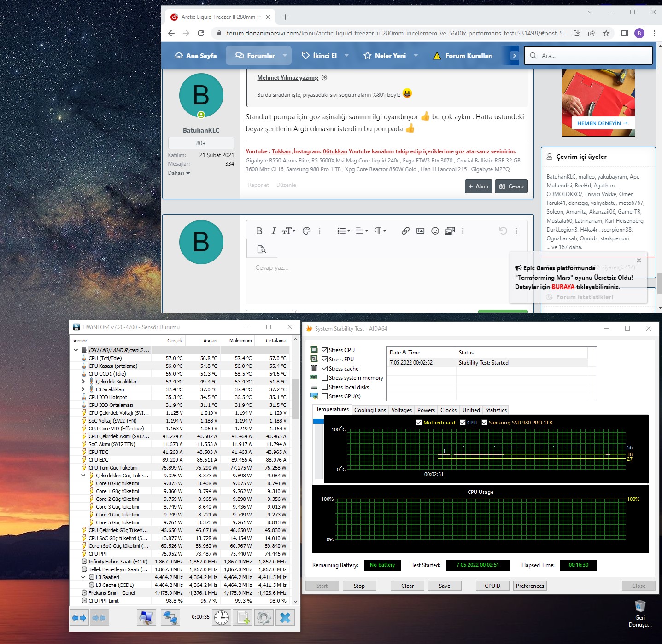Open the list formatting dropdown in editor

click(344, 231)
